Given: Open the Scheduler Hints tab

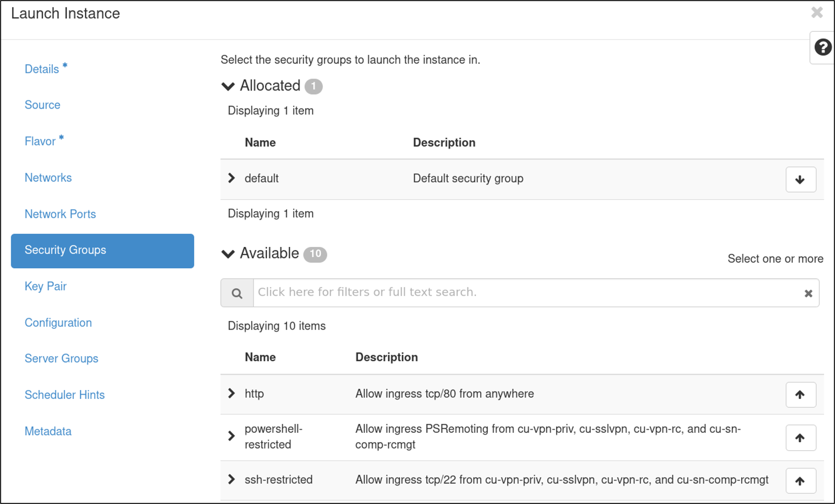Looking at the screenshot, I should 65,395.
